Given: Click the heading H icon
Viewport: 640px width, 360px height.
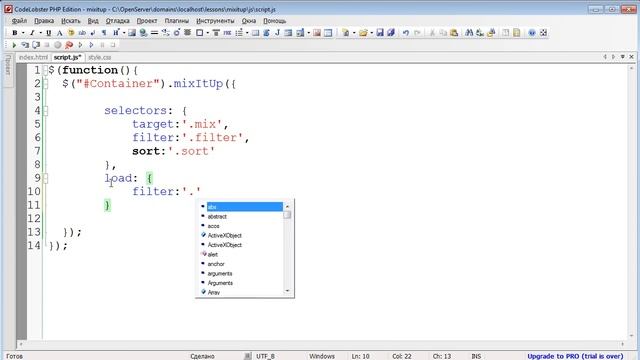Looking at the screenshot, I should [116, 33].
